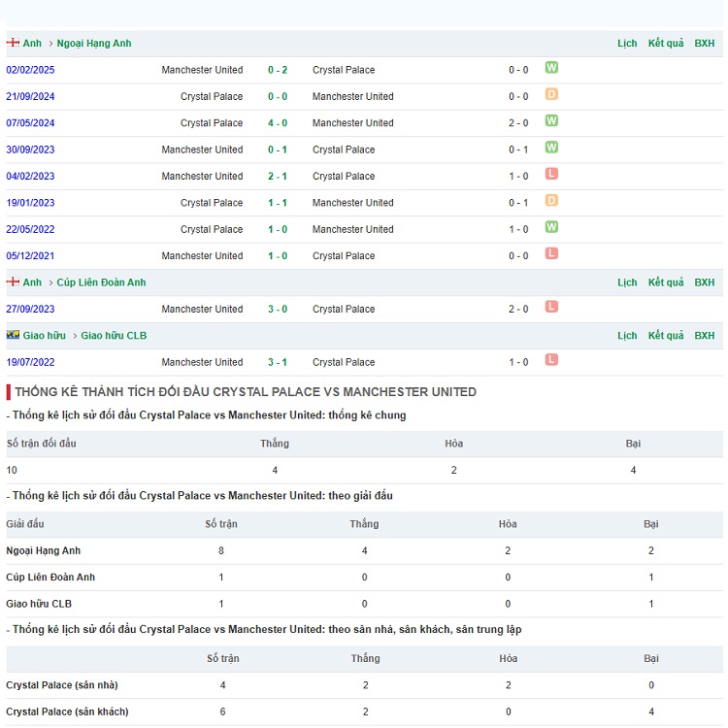This screenshot has width=728, height=728.
Task: Open the 07/05/2024 match date link
Action: (x=30, y=123)
